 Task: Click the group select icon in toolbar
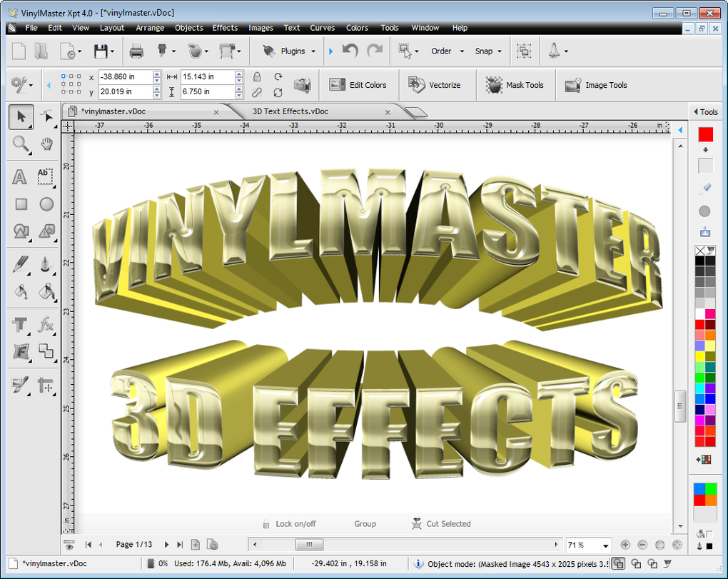pos(524,51)
